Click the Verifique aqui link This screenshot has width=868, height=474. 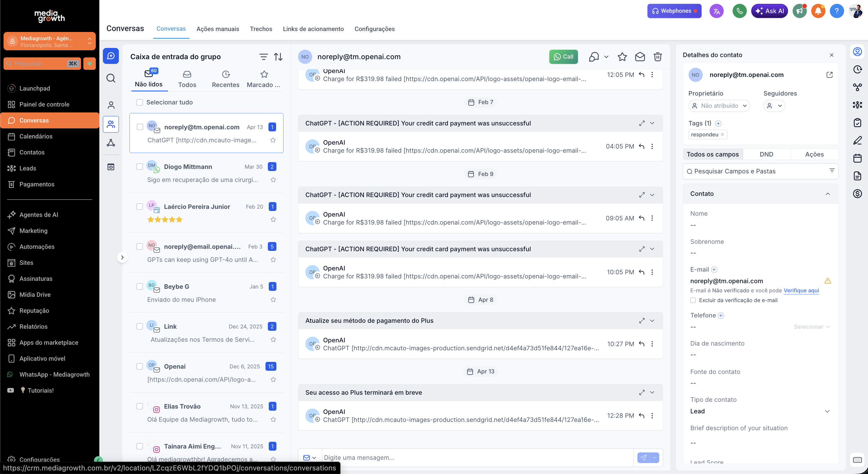tap(801, 291)
